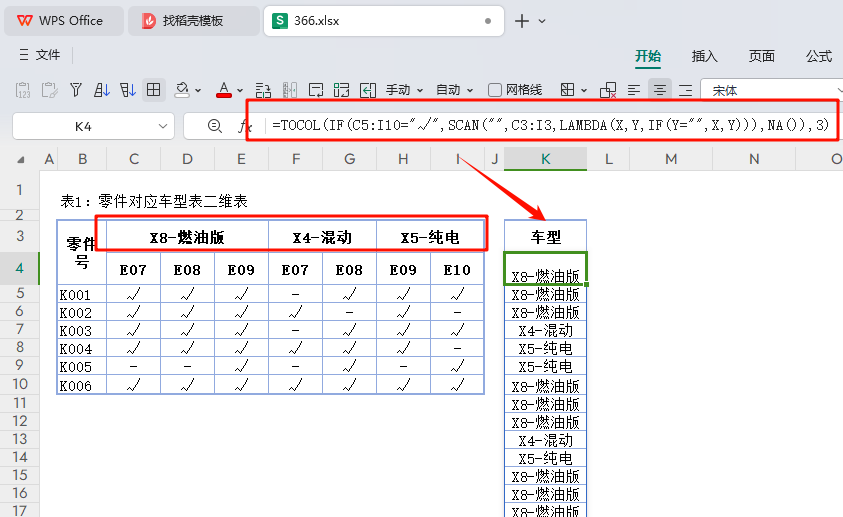This screenshot has width=843, height=517.
Task: Expand the new tab options chevron
Action: [x=542, y=21]
